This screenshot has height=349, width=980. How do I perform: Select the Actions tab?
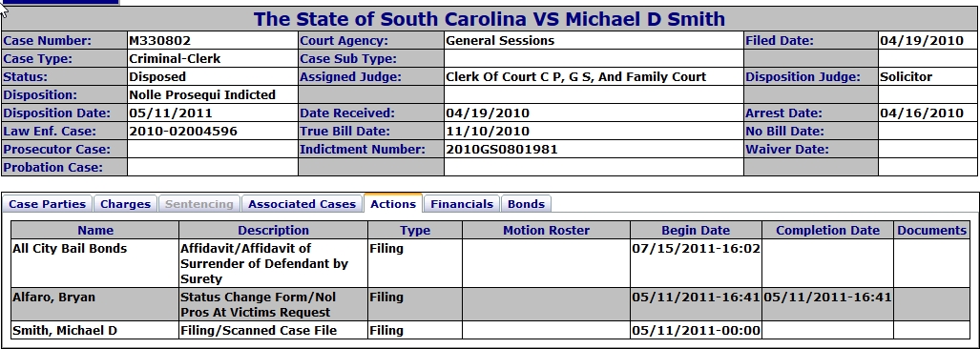coord(393,203)
